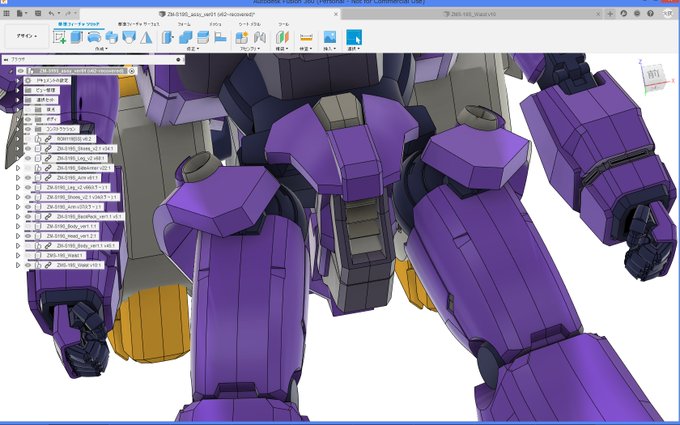Activate root component radio button
This screenshot has width=680, height=425.
point(132,71)
